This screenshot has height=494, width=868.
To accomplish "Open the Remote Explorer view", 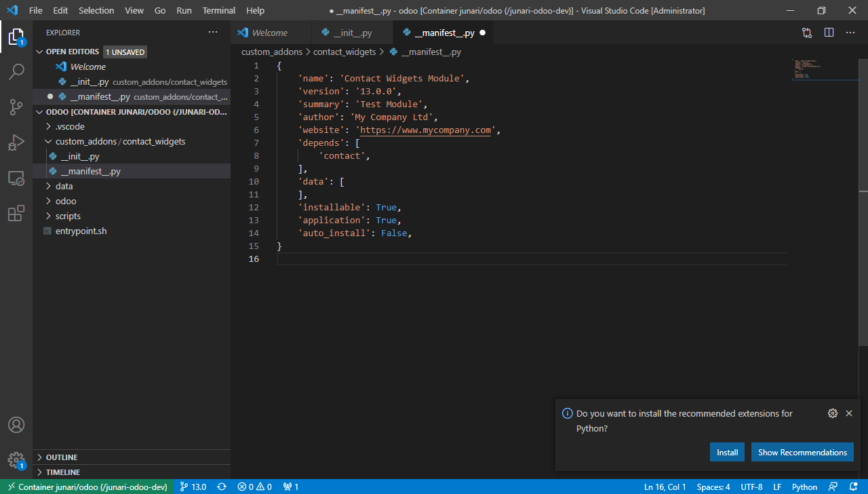I will pos(16,178).
